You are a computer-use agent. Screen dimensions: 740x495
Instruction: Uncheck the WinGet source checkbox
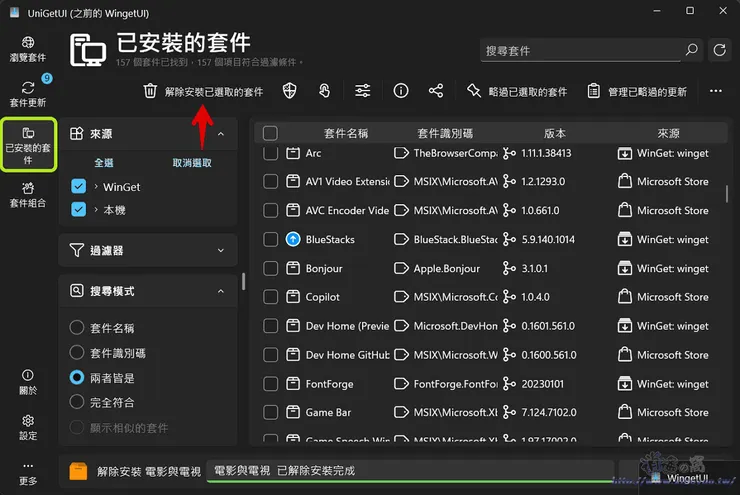coord(78,186)
